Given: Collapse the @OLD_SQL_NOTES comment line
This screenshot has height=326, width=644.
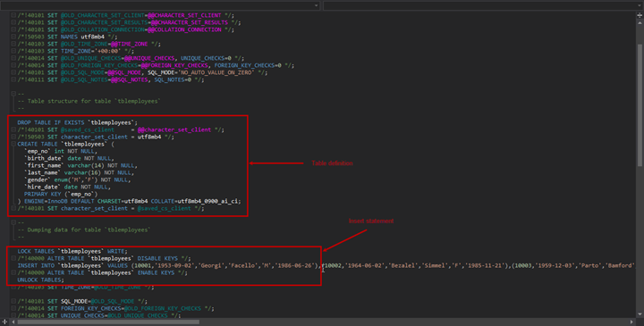Looking at the screenshot, I should click(13, 79).
